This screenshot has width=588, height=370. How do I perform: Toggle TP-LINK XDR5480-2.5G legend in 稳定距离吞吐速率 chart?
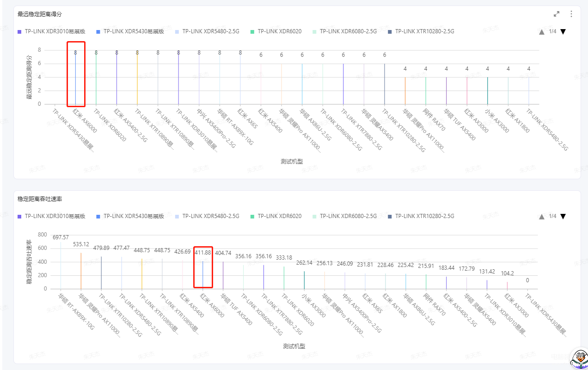tap(207, 216)
